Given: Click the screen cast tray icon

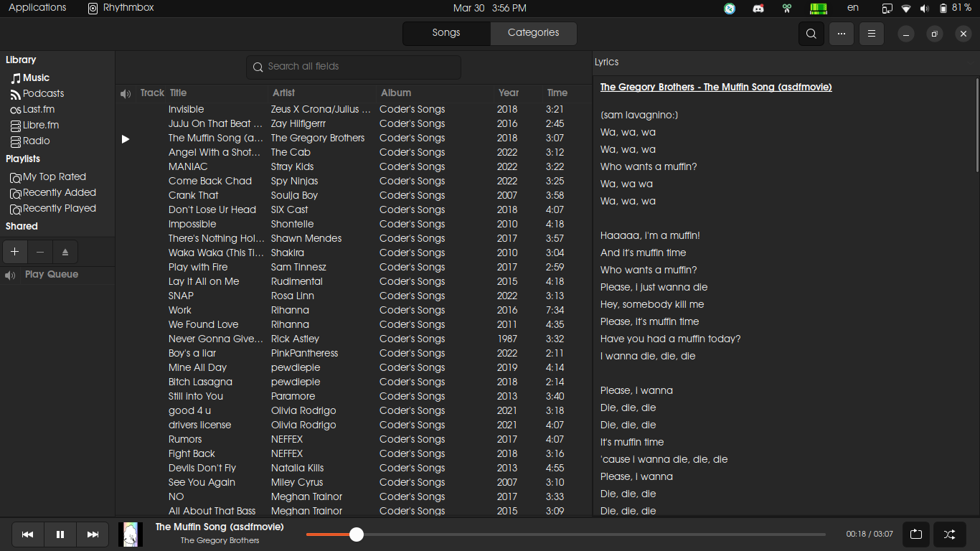Looking at the screenshot, I should tap(887, 9).
